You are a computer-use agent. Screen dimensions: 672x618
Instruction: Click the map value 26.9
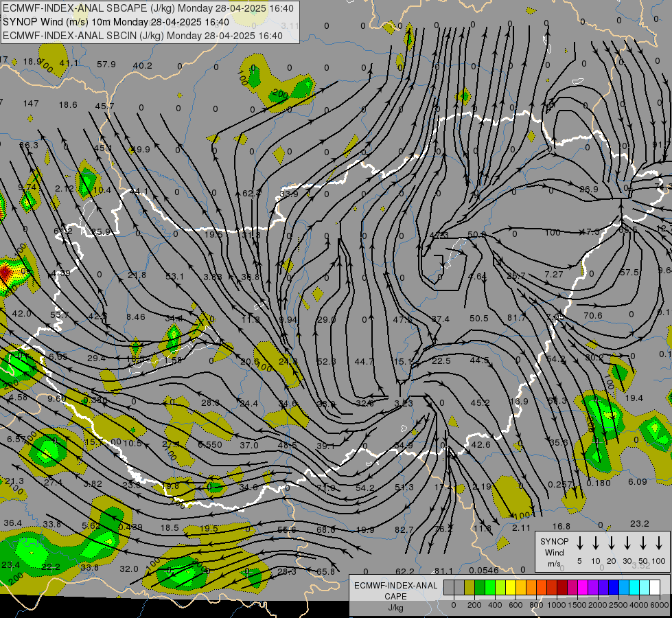pyautogui.click(x=589, y=189)
